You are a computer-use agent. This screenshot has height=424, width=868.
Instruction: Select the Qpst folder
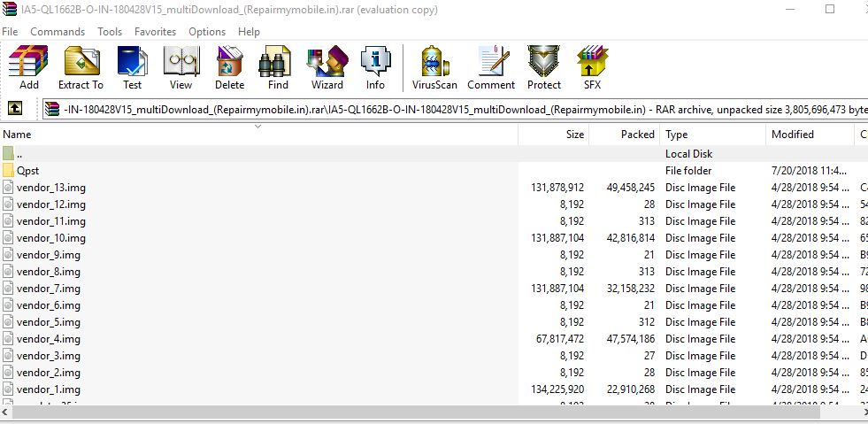(28, 171)
